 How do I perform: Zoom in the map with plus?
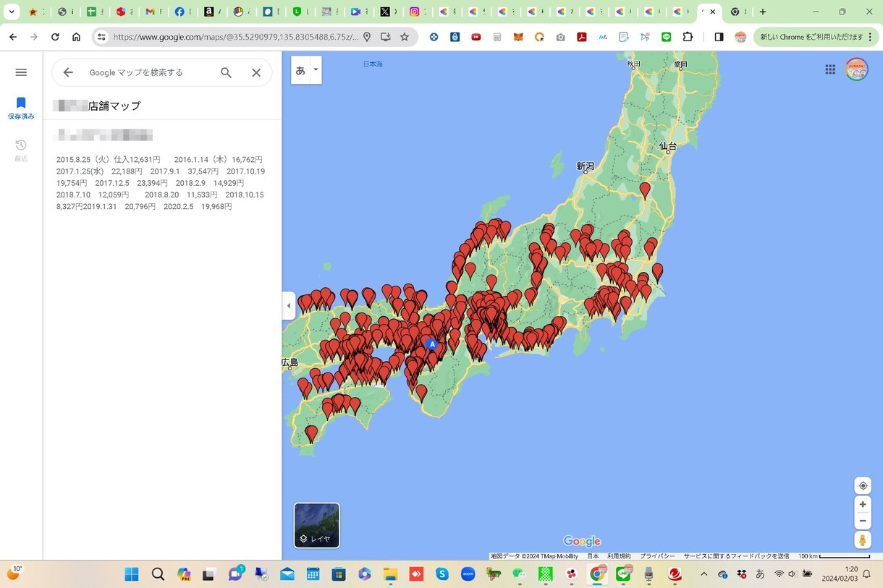(863, 504)
